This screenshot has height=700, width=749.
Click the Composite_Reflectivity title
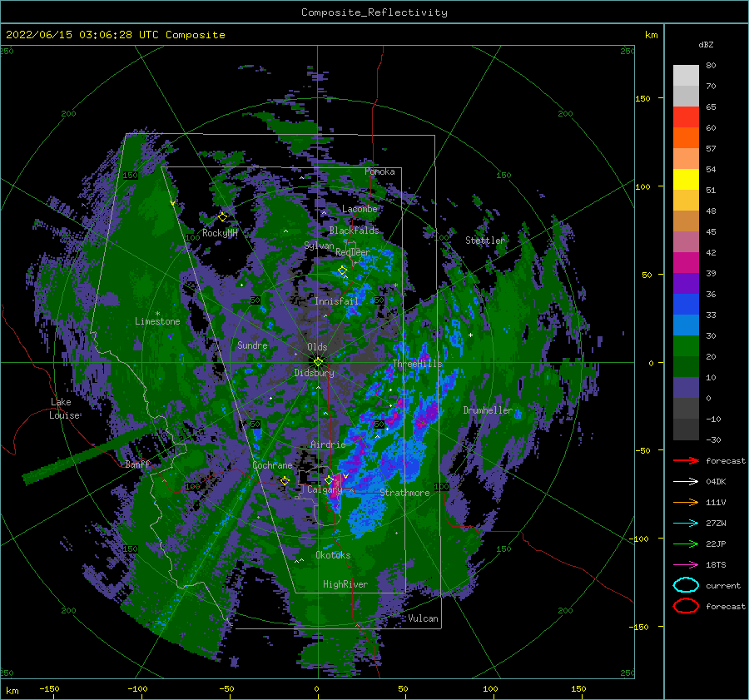click(x=374, y=12)
